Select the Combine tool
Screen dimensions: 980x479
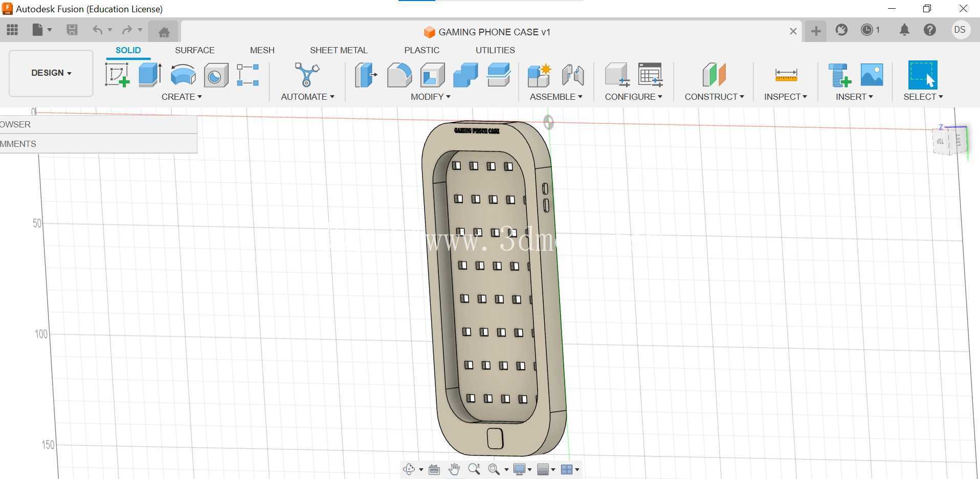click(465, 75)
